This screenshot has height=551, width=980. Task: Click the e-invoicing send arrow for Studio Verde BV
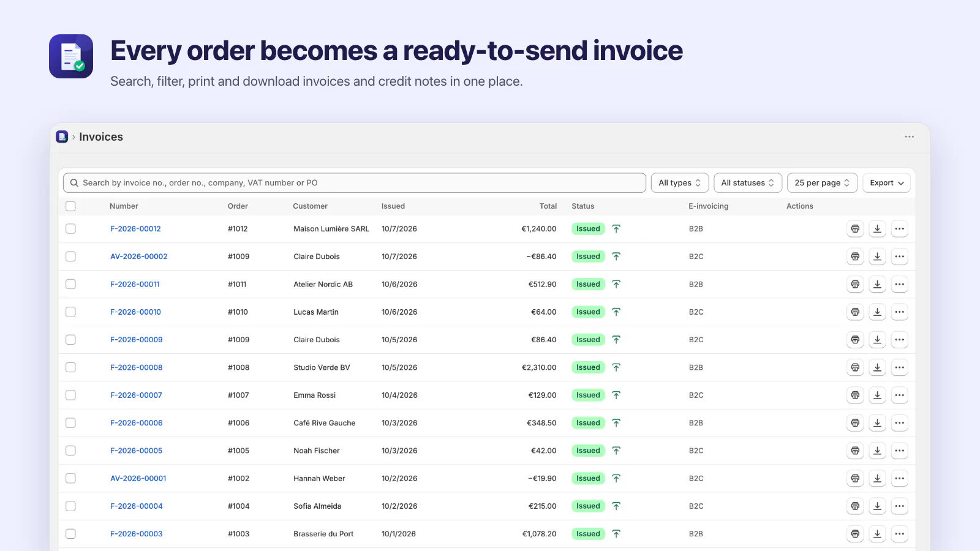click(x=616, y=367)
